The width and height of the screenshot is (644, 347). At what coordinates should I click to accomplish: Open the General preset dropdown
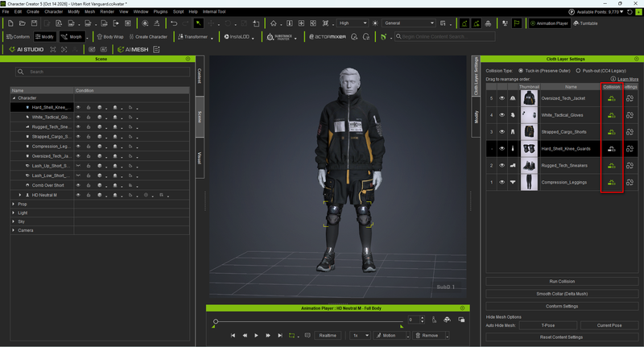pyautogui.click(x=409, y=23)
